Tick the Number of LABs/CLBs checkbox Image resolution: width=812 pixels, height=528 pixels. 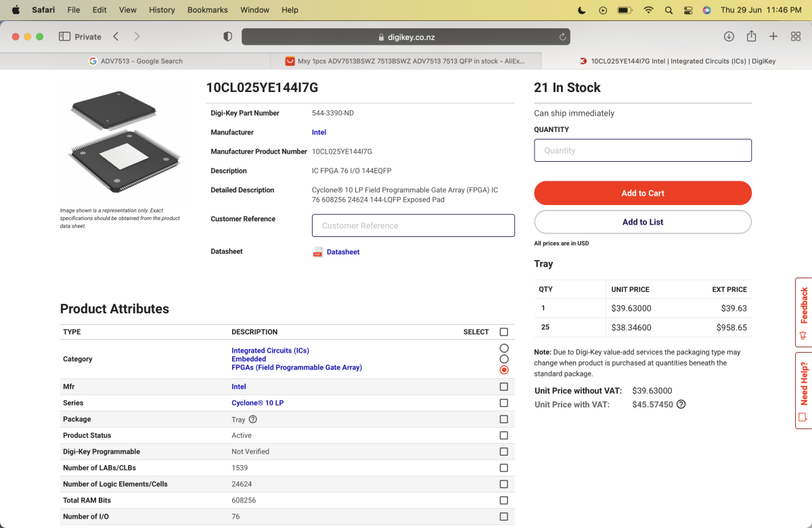coord(503,468)
